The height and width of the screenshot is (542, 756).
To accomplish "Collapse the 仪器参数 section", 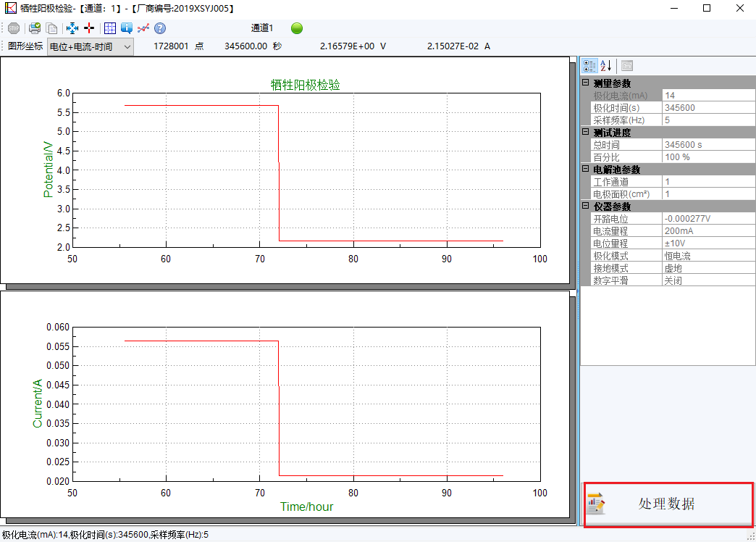I will click(x=585, y=207).
